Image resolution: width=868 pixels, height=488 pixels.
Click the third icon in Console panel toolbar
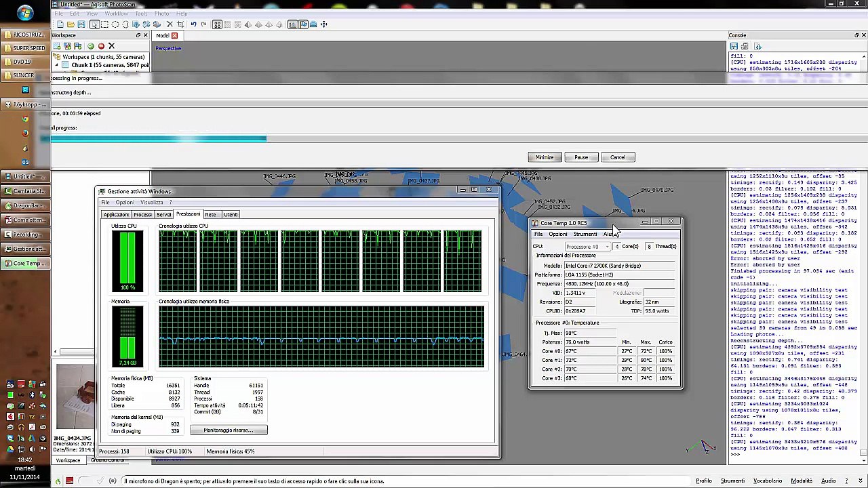pyautogui.click(x=757, y=46)
